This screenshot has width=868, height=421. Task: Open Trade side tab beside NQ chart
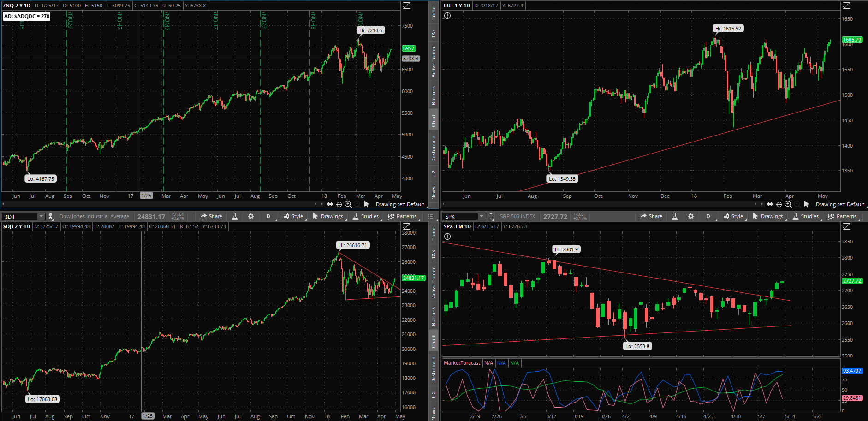click(434, 12)
